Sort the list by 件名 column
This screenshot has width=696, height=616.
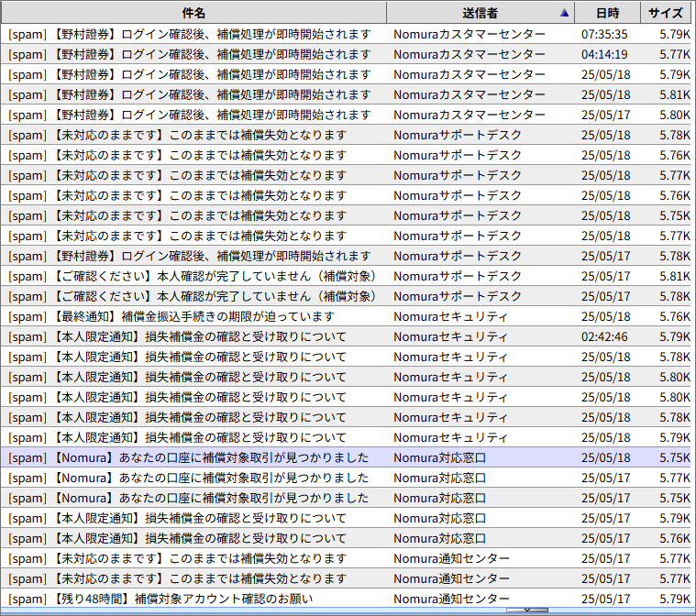(x=193, y=13)
